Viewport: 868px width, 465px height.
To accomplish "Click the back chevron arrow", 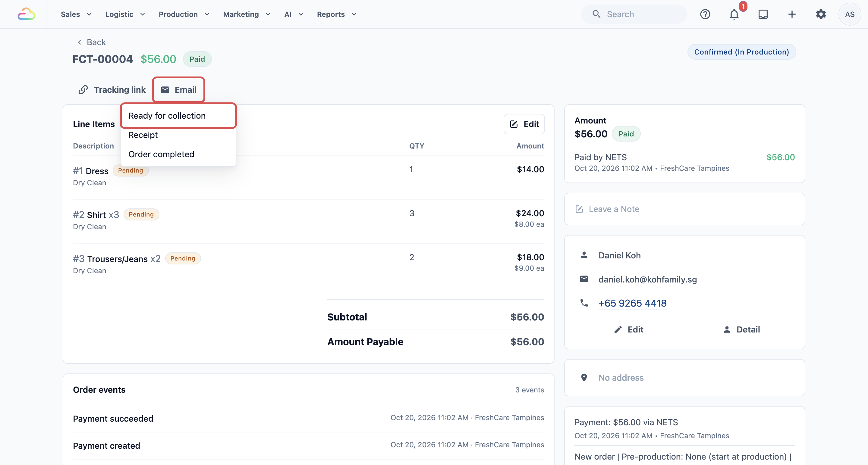I will [x=80, y=42].
